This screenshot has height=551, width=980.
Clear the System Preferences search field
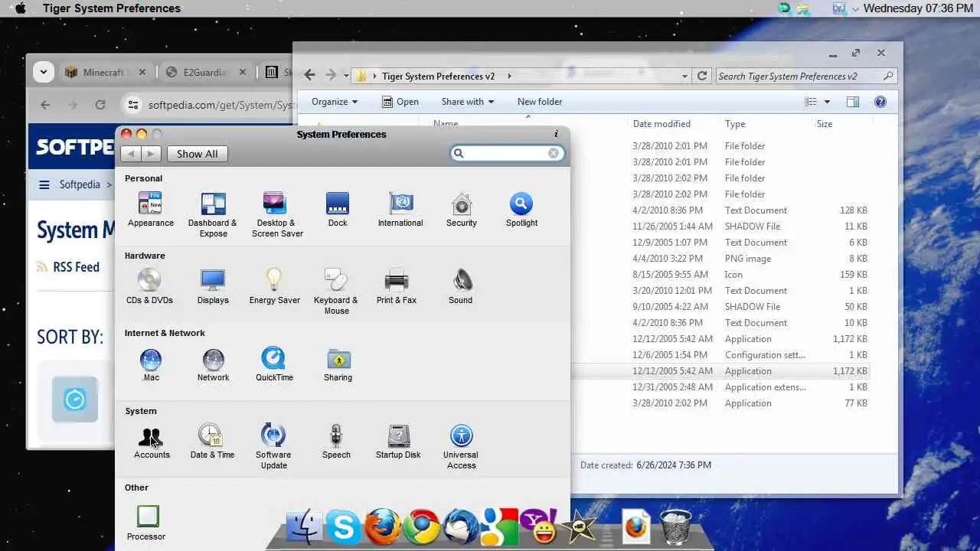[554, 153]
